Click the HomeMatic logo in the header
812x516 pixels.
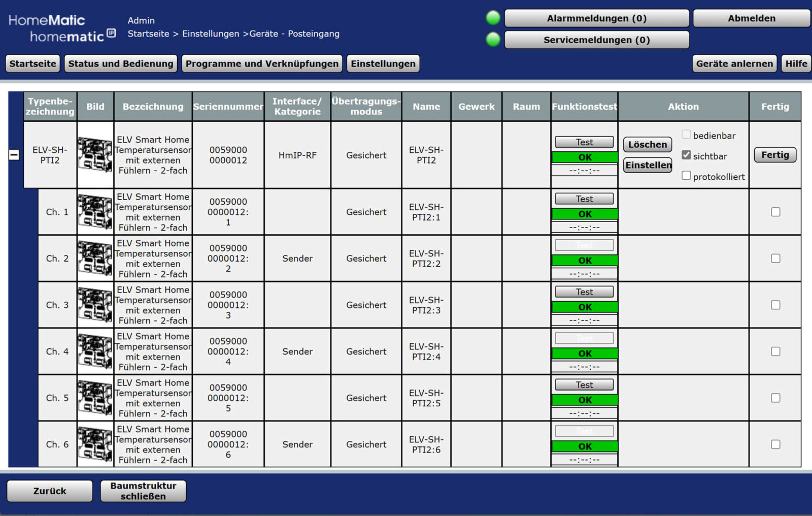point(62,28)
